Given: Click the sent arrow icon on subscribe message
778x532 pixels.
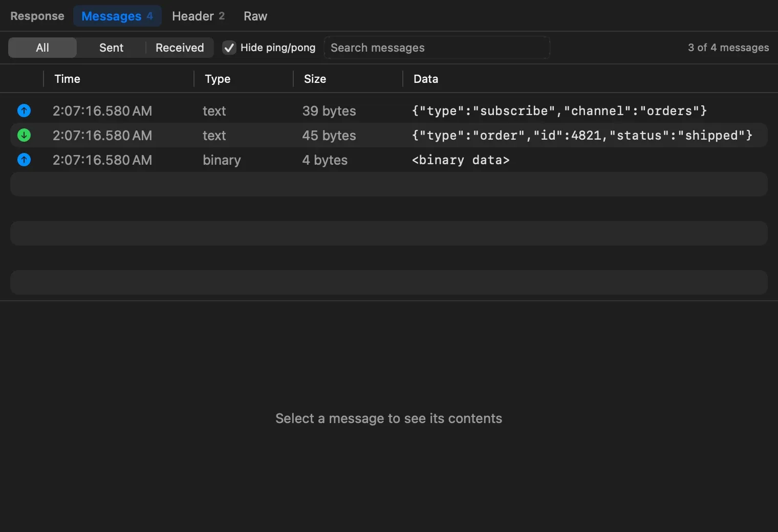Looking at the screenshot, I should [24, 110].
